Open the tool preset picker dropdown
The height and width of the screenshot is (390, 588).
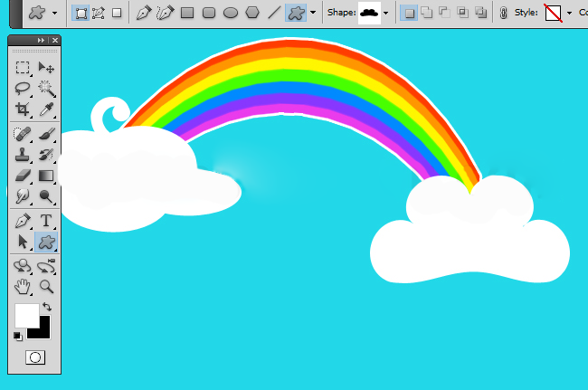click(x=55, y=14)
